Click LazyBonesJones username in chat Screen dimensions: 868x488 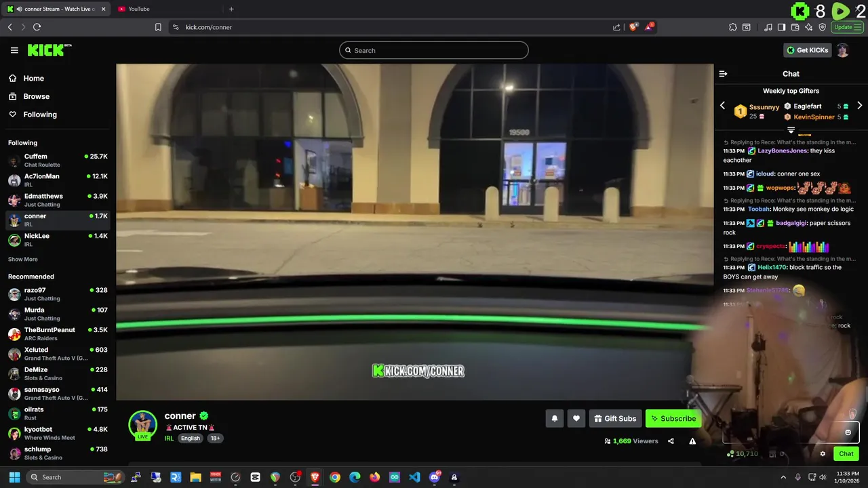(783, 151)
